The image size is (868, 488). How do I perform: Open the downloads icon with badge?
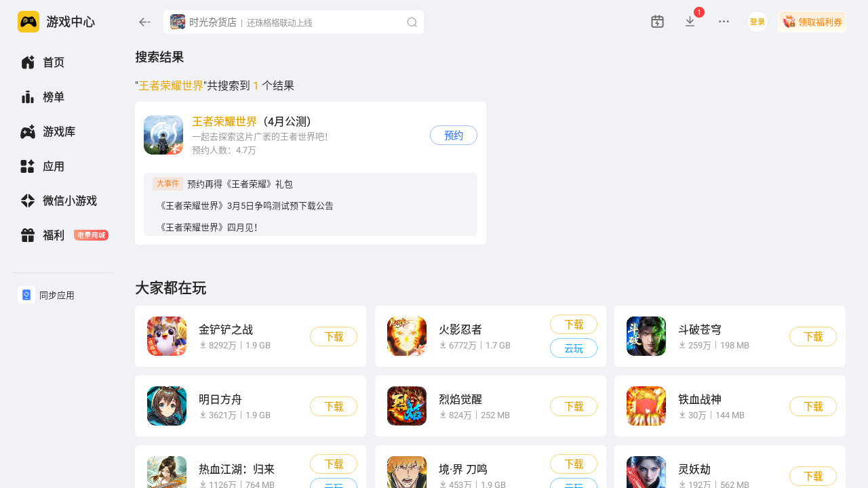click(x=690, y=22)
